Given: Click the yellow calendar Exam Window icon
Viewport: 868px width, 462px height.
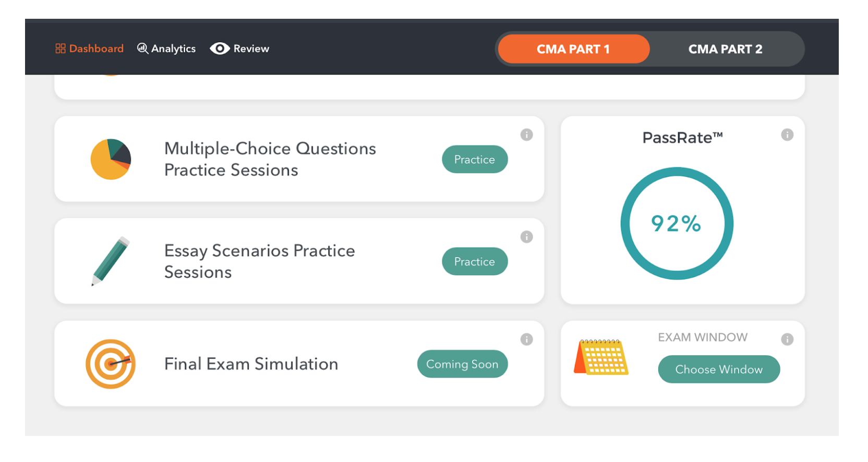Looking at the screenshot, I should coord(601,357).
